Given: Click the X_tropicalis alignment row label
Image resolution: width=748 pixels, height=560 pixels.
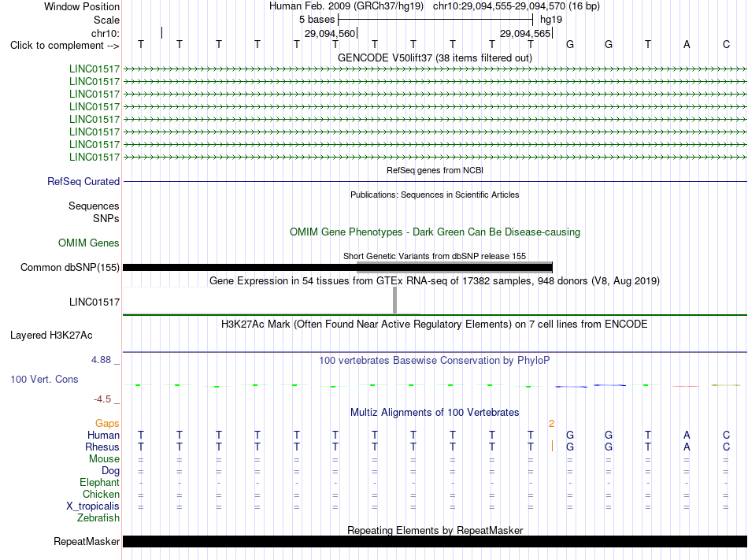Looking at the screenshot, I should click(x=93, y=506).
